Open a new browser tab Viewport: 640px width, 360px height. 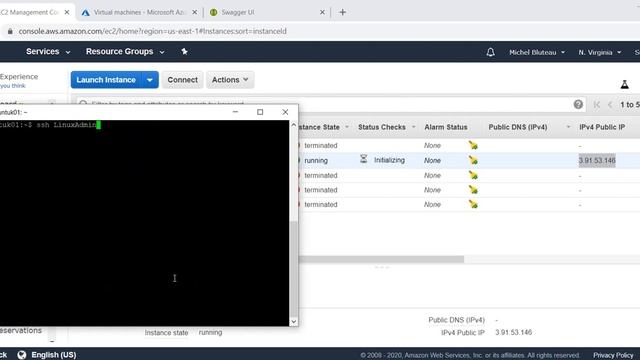click(342, 12)
